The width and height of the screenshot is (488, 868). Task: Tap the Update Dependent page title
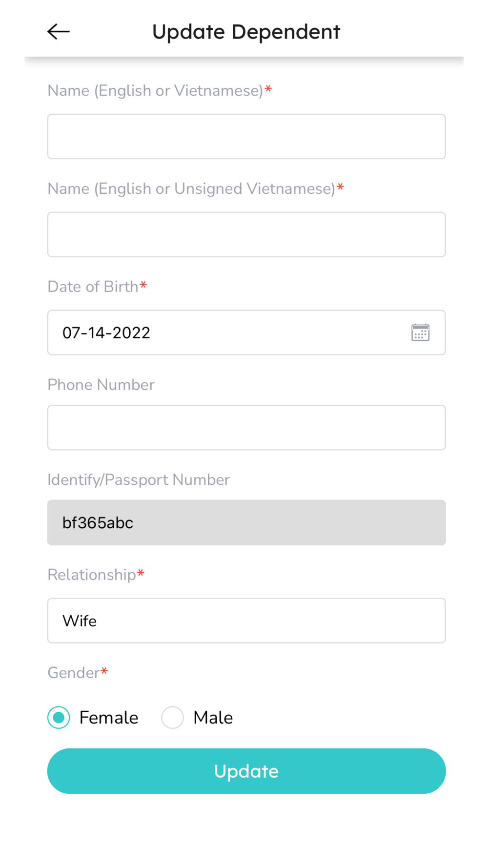tap(246, 32)
